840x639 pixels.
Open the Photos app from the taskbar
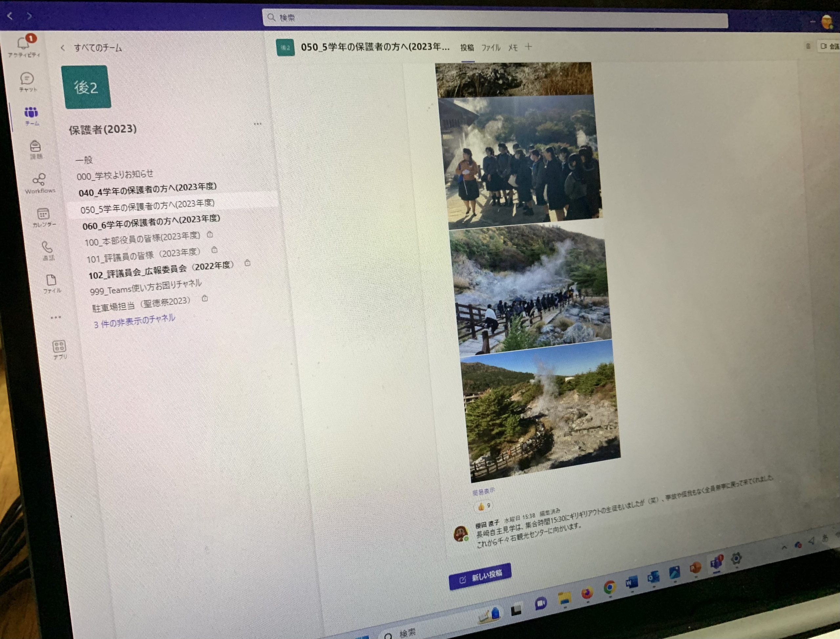pyautogui.click(x=675, y=573)
